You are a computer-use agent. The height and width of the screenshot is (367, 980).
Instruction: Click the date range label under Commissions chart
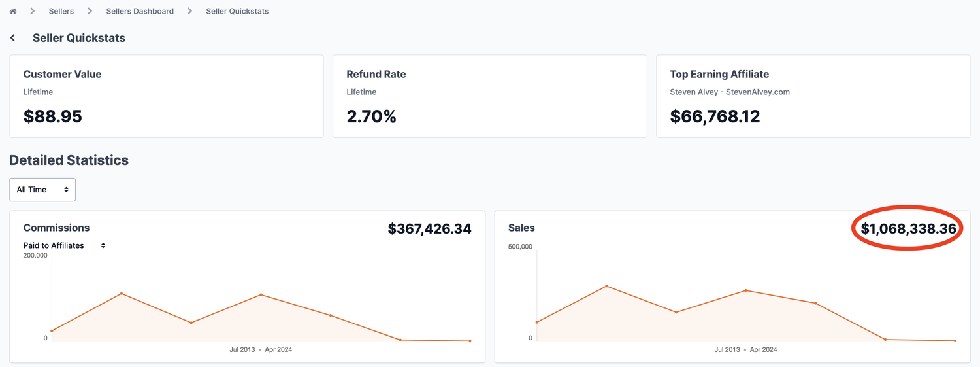(261, 349)
